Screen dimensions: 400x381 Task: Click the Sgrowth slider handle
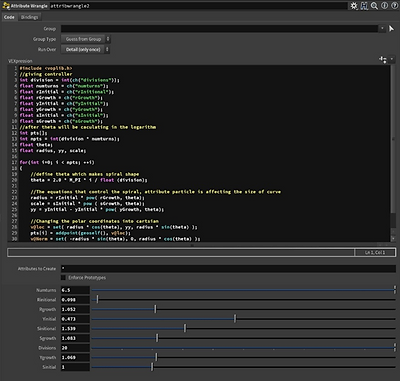(x=157, y=338)
